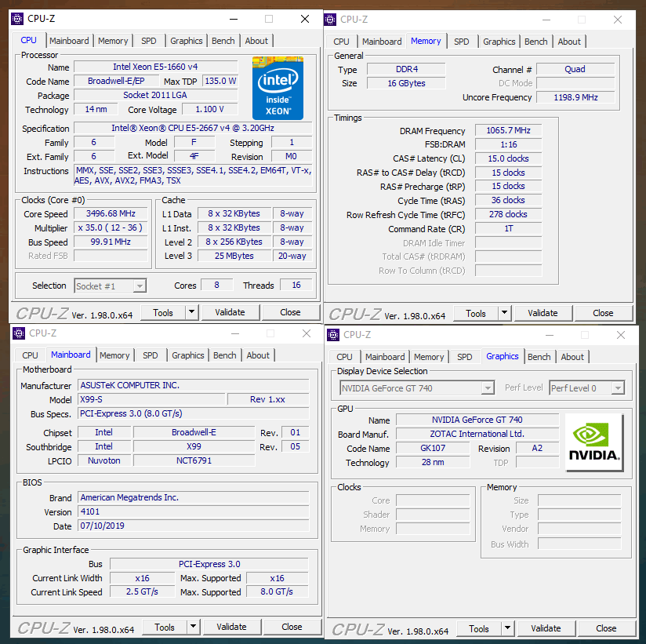The image size is (646, 644).
Task: Click the Channel # value 'Quad'
Action: coord(575,69)
